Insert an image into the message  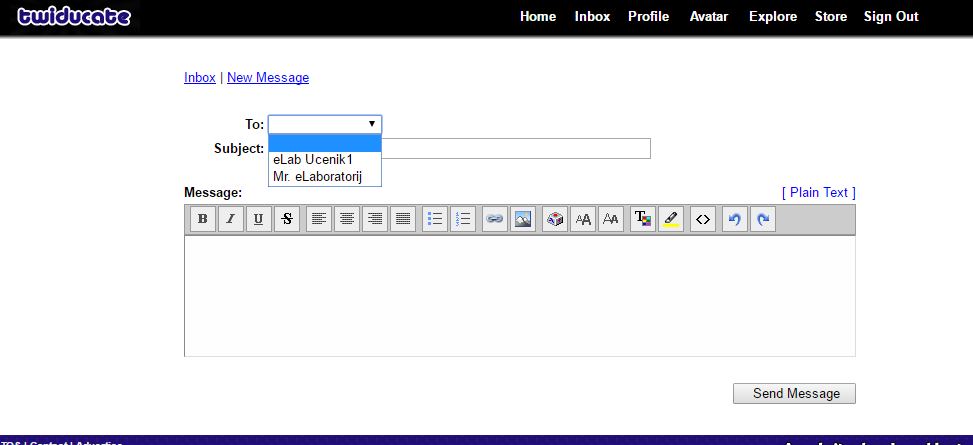(522, 219)
